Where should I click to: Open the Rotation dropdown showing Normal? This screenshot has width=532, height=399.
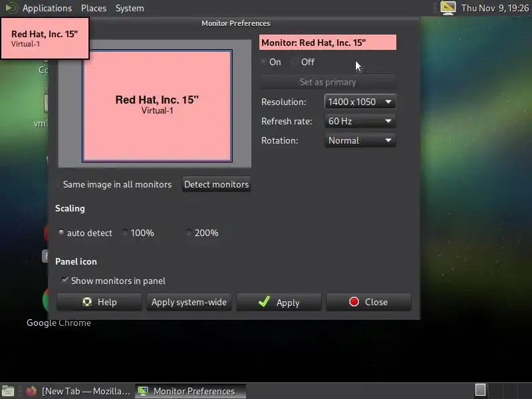360,140
